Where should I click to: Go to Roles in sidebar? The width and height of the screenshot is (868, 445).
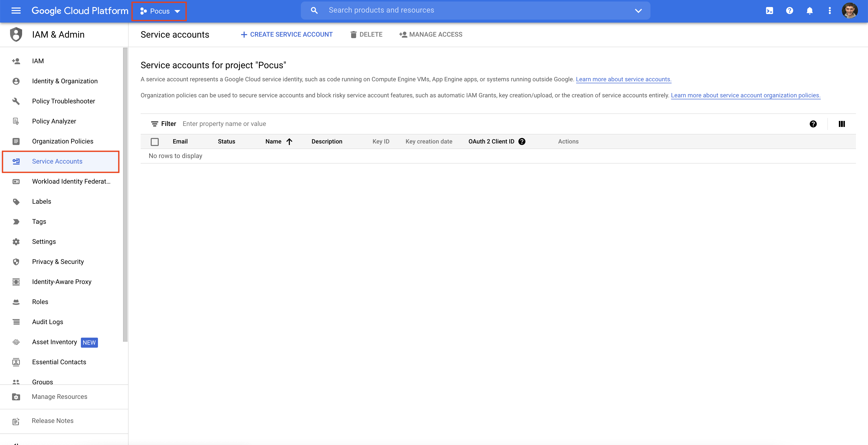pyautogui.click(x=40, y=302)
